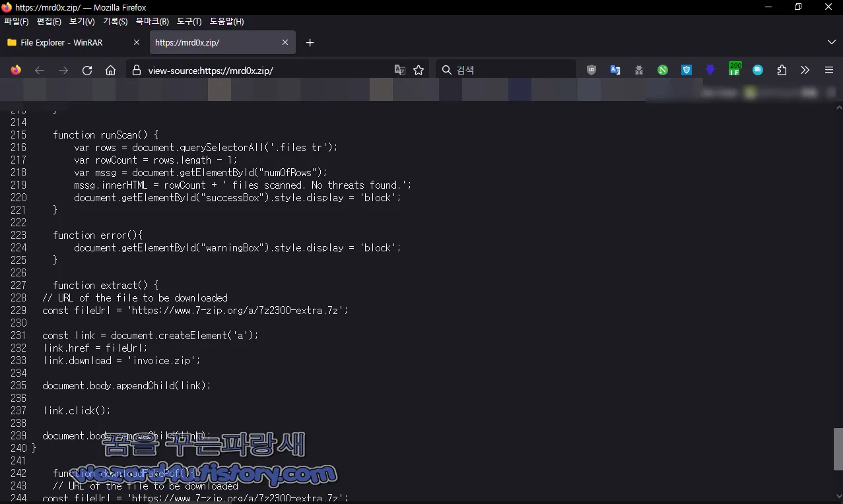The height and width of the screenshot is (504, 843).
Task: Open the uBlock Origin extension
Action: click(591, 70)
